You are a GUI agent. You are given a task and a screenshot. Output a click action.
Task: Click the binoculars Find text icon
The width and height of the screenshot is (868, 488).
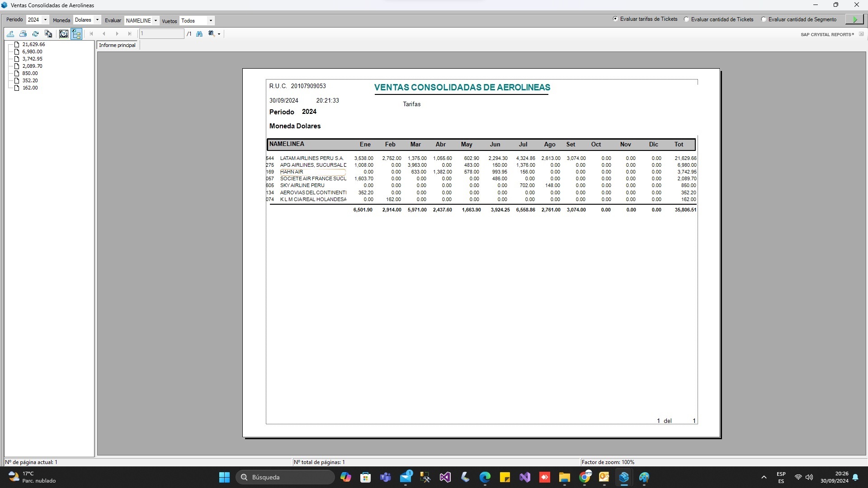(199, 34)
